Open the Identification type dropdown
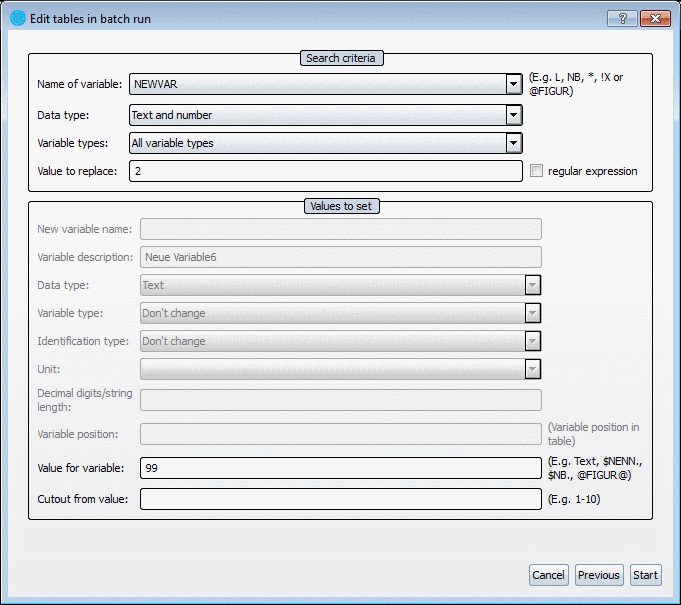 [x=533, y=341]
